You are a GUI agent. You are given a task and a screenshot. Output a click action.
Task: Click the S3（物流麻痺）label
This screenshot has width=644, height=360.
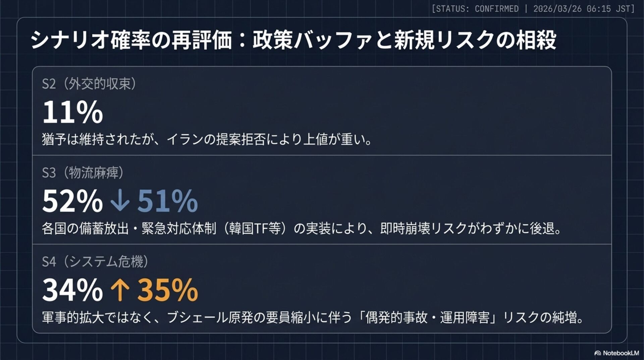(x=83, y=173)
